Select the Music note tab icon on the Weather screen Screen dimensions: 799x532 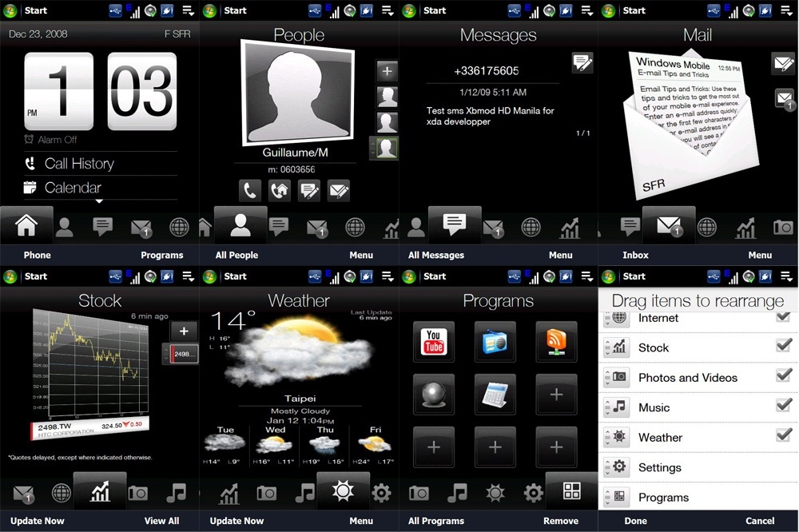(308, 492)
